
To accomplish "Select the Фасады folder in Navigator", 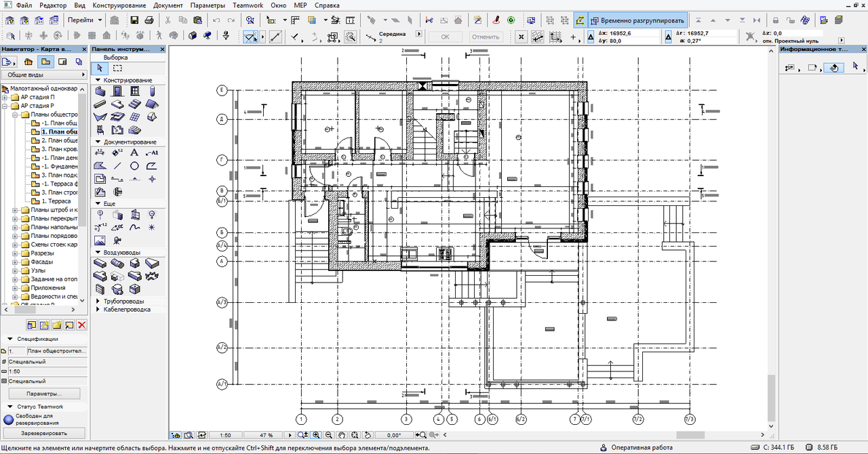I will pos(41,262).
